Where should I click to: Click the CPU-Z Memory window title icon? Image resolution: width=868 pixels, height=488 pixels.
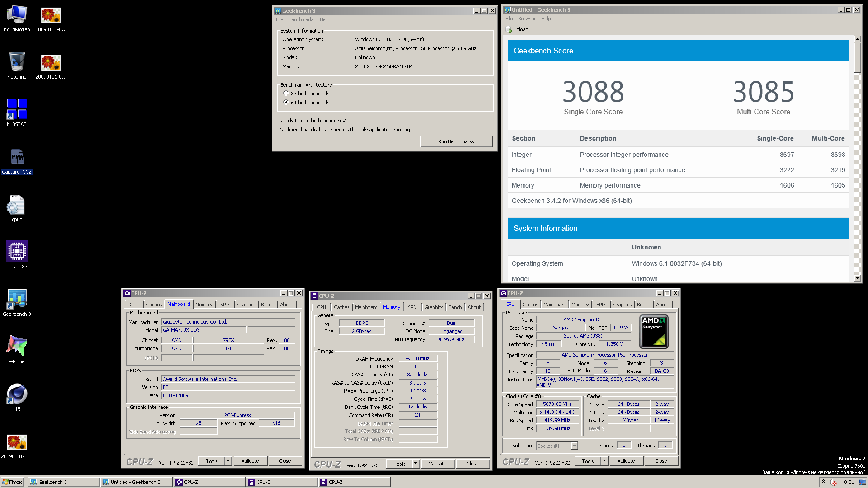pos(315,296)
